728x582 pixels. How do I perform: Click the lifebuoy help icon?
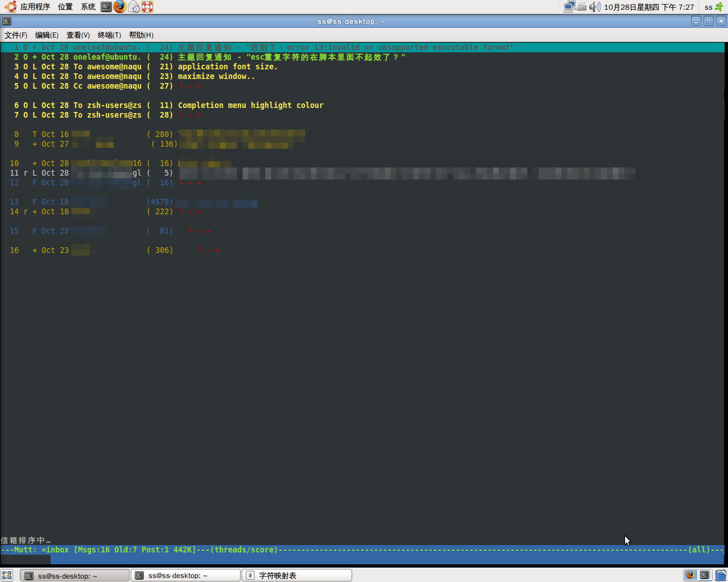point(147,7)
